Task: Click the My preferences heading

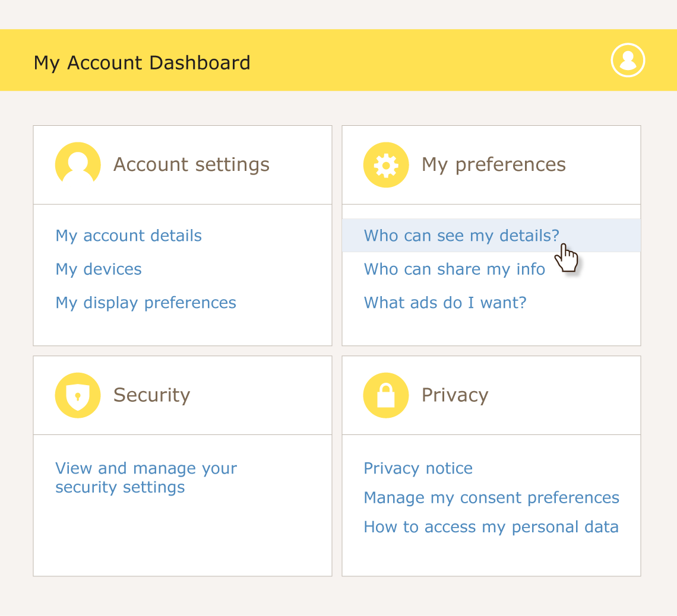Action: (x=493, y=165)
